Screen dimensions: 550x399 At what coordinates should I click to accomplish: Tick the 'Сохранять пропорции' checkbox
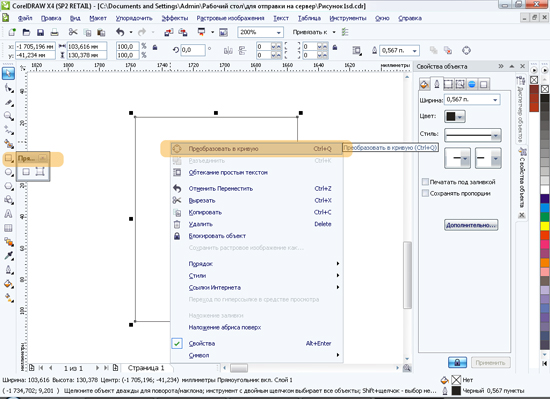pos(425,193)
